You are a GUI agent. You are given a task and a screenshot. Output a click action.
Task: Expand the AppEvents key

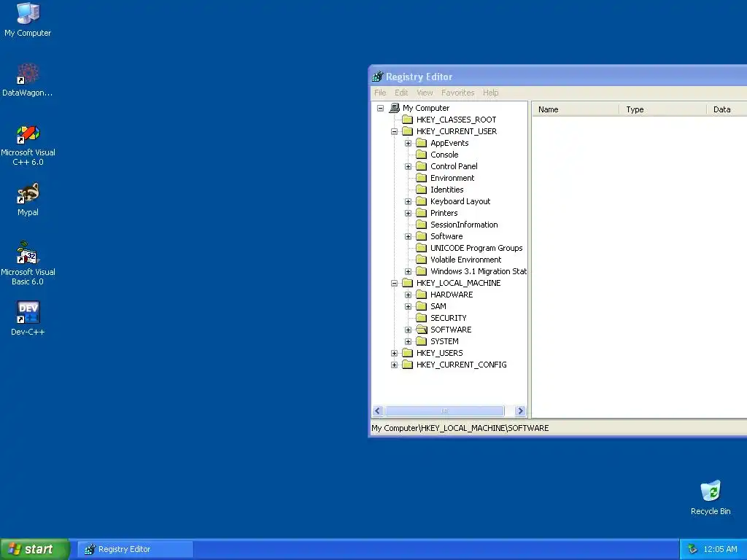(409, 144)
